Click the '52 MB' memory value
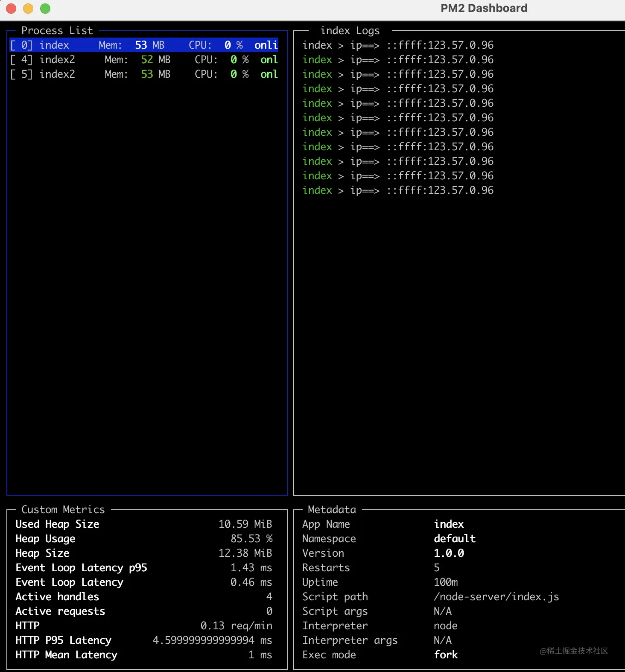The image size is (625, 672). coord(156,60)
